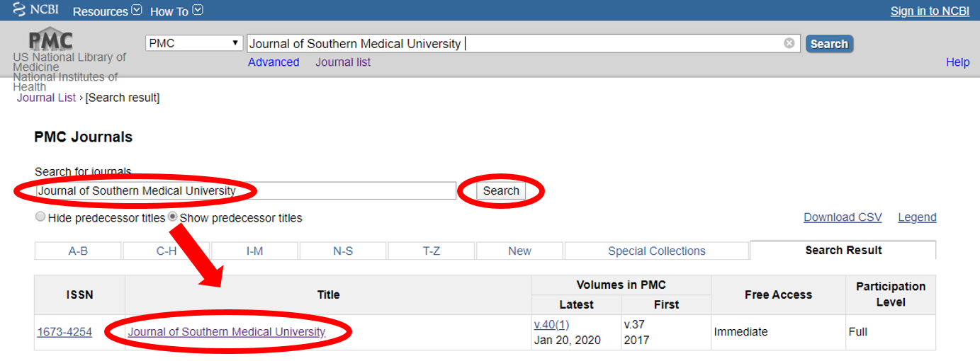Click the journal Search button
This screenshot has height=361, width=980.
pyautogui.click(x=501, y=190)
